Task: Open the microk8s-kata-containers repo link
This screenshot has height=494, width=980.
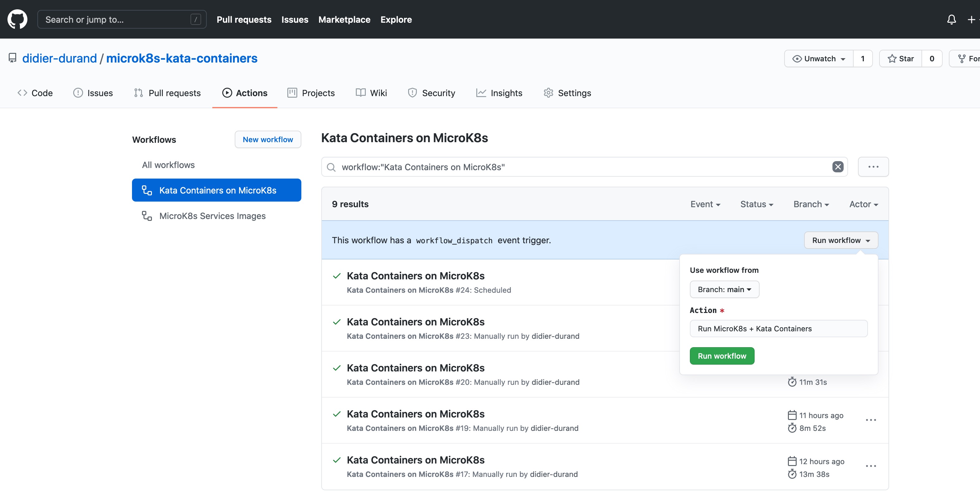Action: tap(182, 58)
